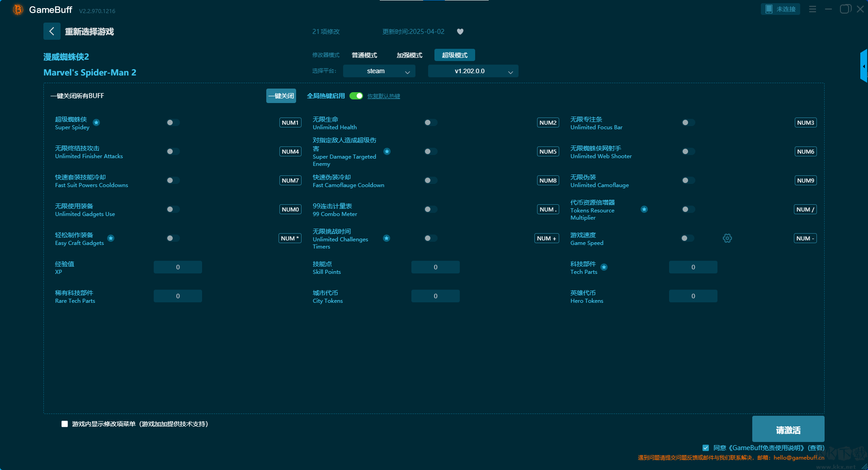
Task: Switch to 加强模式 mode tab
Action: click(x=409, y=55)
